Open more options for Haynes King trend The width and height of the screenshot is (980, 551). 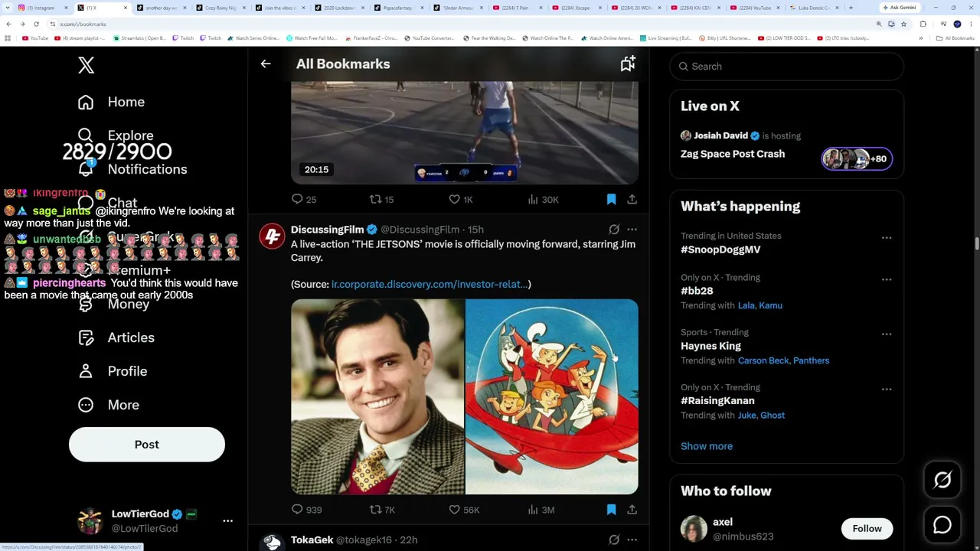click(887, 334)
